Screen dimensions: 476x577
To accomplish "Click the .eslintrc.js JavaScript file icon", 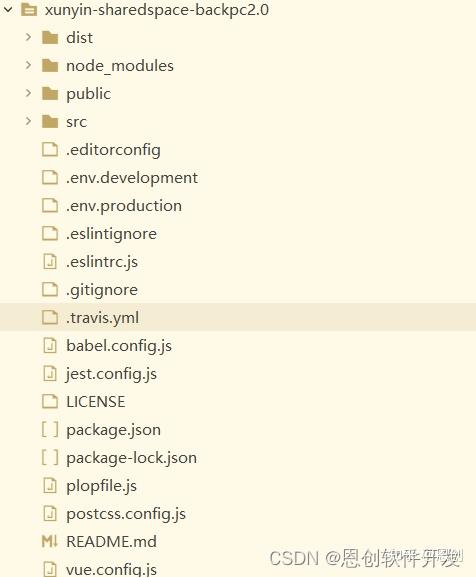I will point(50,262).
